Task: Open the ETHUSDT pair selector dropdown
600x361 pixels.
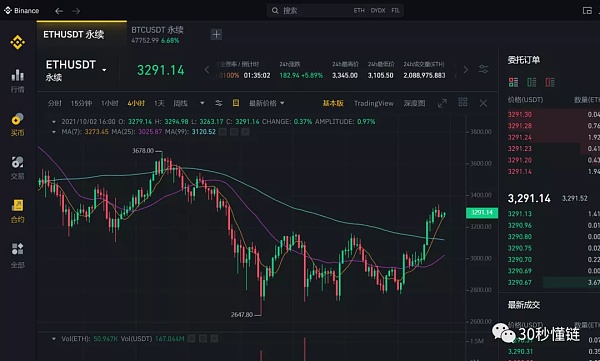Action: tap(104, 70)
